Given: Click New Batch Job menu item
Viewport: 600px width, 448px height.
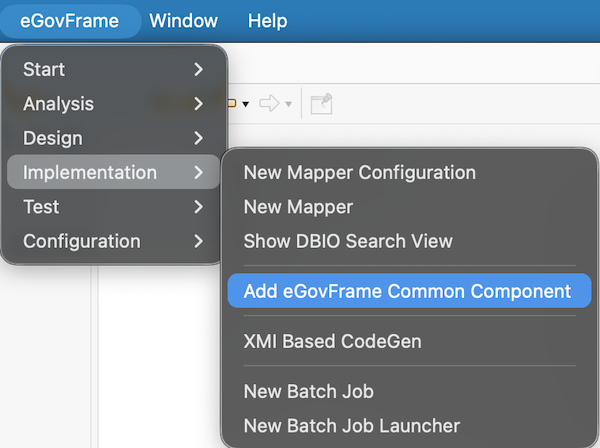Looking at the screenshot, I should coord(308,391).
